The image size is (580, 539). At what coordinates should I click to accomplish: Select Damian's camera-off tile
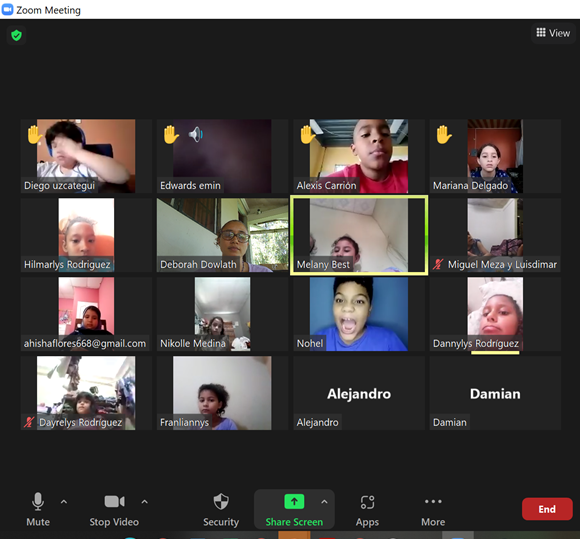(x=495, y=393)
